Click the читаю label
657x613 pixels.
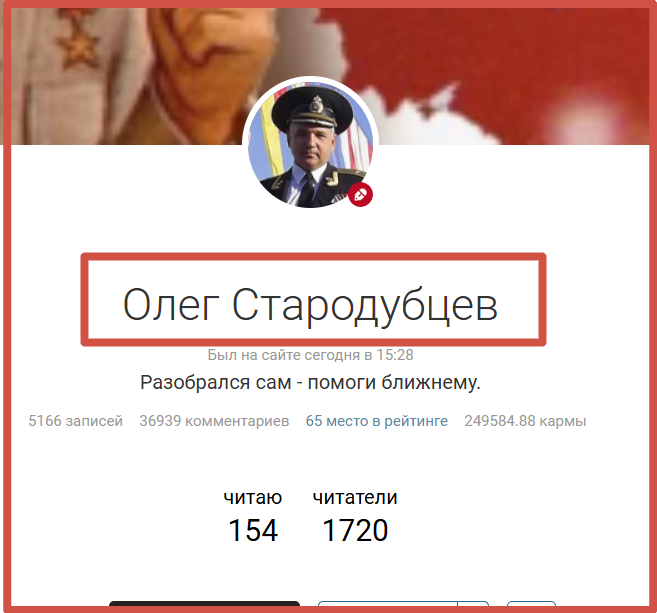[x=253, y=497]
